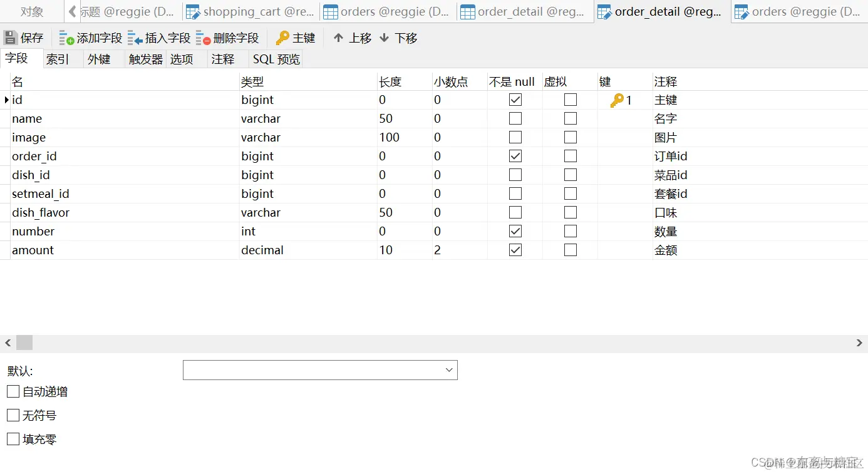This screenshot has height=474, width=868.
Task: Click the 下移 (Move Down) icon
Action: click(398, 38)
